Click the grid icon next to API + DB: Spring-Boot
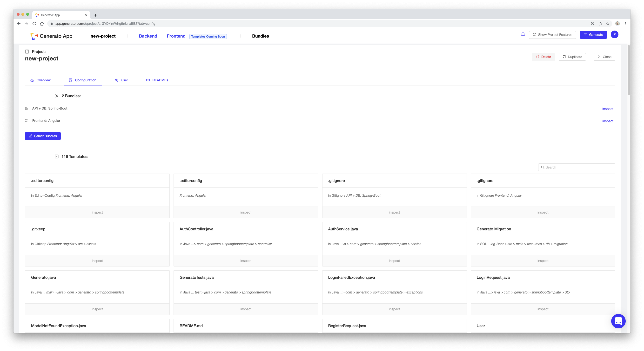 (x=27, y=108)
